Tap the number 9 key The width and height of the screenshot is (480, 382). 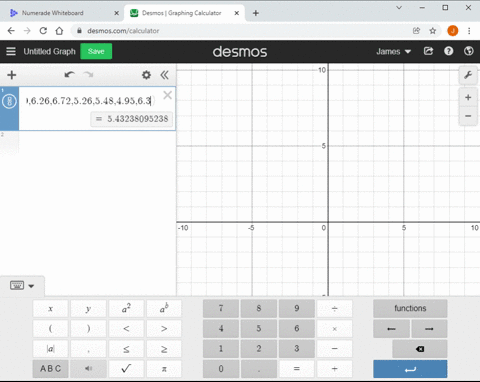coord(297,309)
